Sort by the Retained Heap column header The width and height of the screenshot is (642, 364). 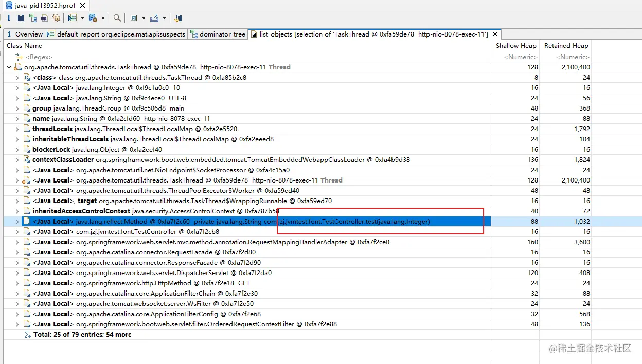point(566,46)
